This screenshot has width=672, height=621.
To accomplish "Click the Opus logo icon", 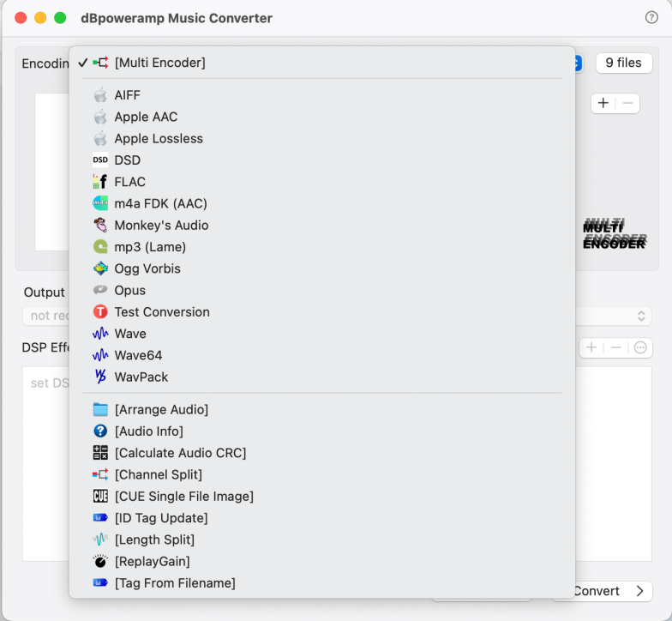I will 100,290.
